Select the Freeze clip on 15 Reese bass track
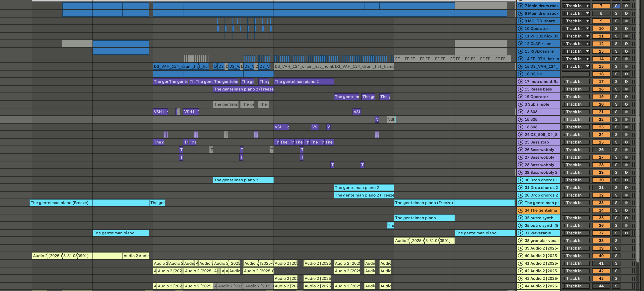 (243, 89)
